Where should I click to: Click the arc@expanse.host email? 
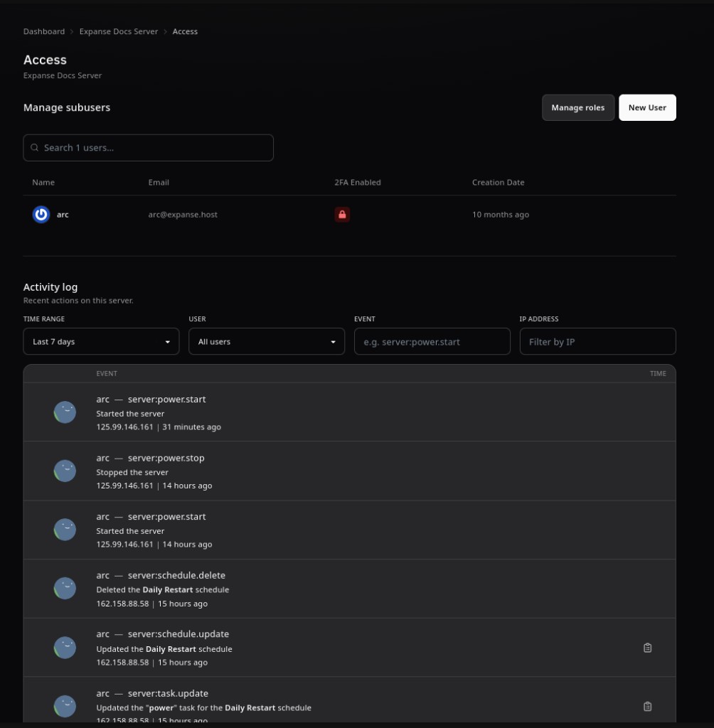183,215
